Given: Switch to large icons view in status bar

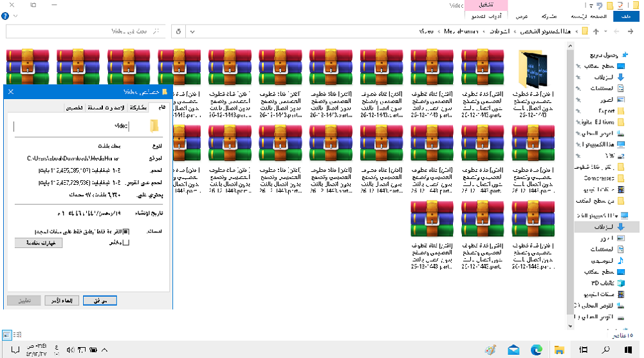Looking at the screenshot, I should coord(6,334).
